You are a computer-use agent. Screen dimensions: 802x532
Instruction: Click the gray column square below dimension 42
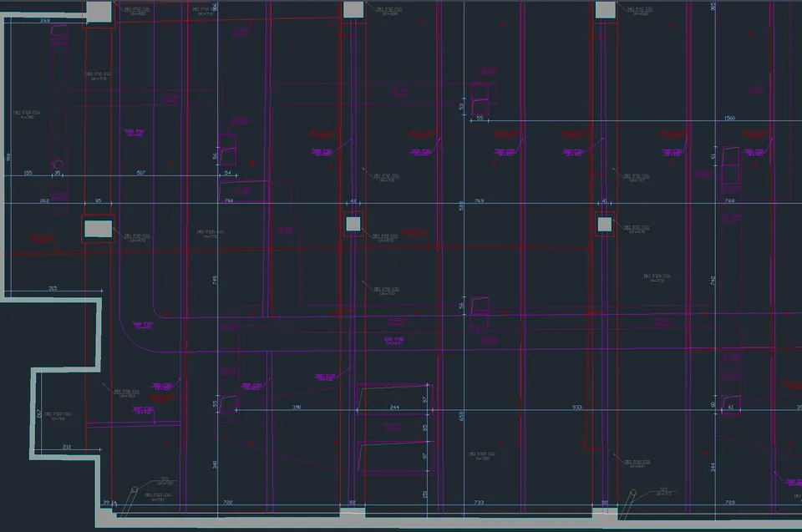[353, 224]
